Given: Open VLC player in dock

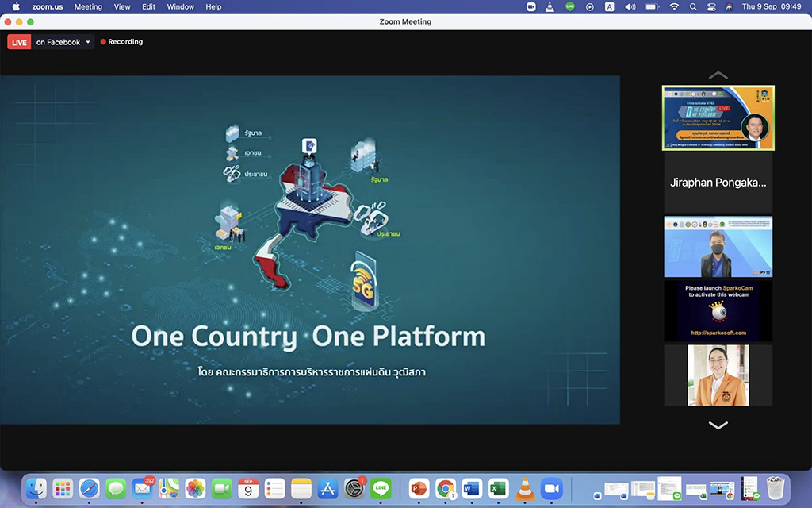Looking at the screenshot, I should 525,488.
